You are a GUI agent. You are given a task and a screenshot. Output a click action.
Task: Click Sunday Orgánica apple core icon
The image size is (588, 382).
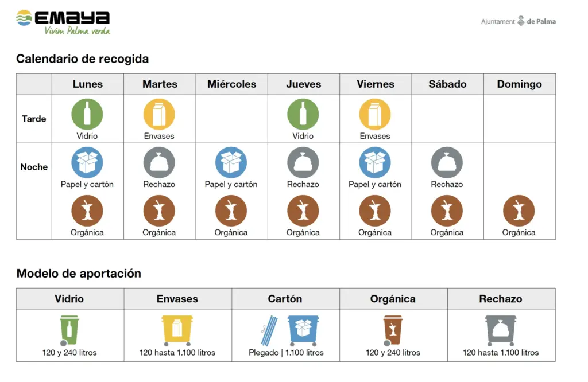pos(519,211)
